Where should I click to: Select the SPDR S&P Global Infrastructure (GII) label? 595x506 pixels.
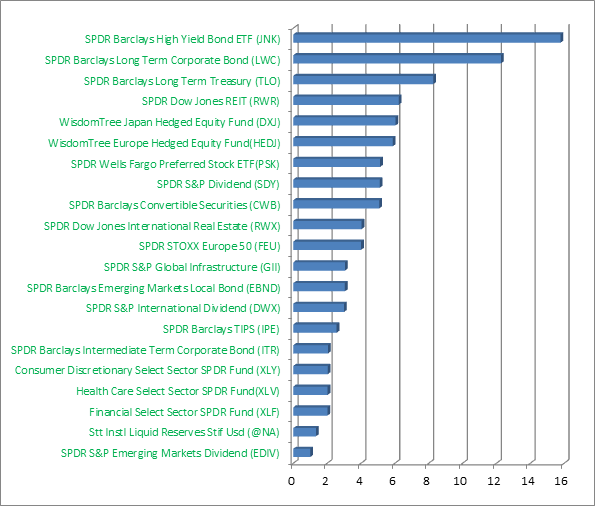coord(192,267)
